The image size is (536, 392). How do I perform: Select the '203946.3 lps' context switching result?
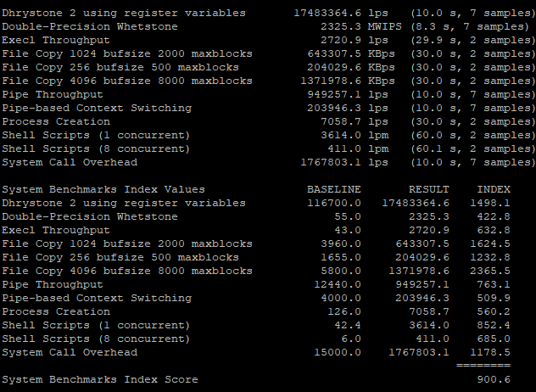(x=348, y=108)
